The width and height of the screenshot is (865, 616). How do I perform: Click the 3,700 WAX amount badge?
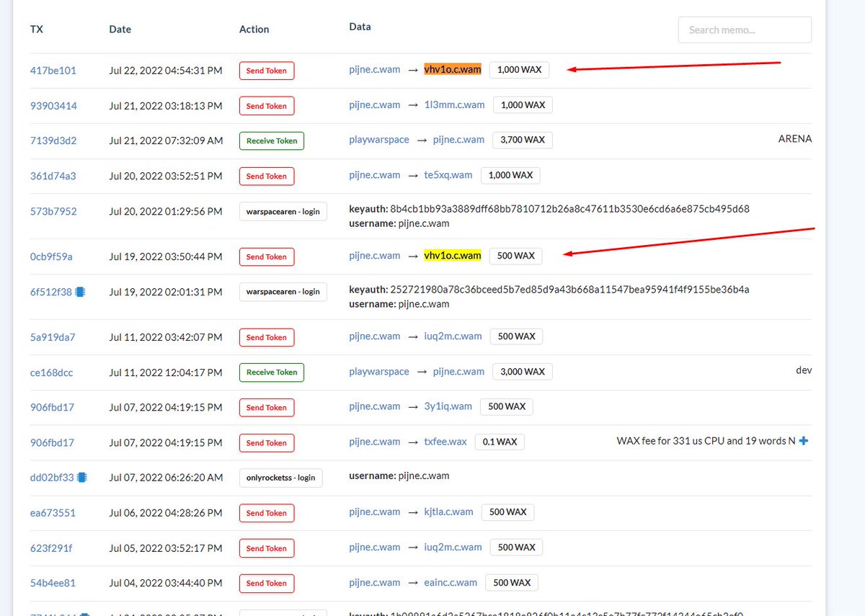coord(523,140)
